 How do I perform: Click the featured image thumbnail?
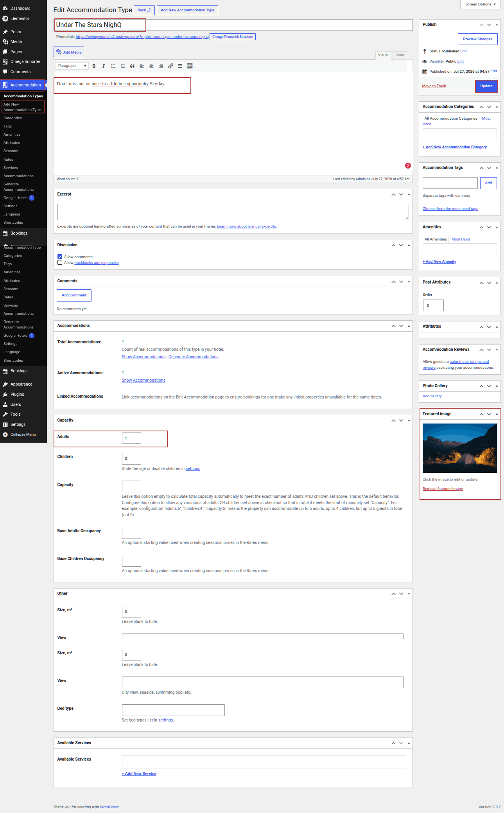460,448
